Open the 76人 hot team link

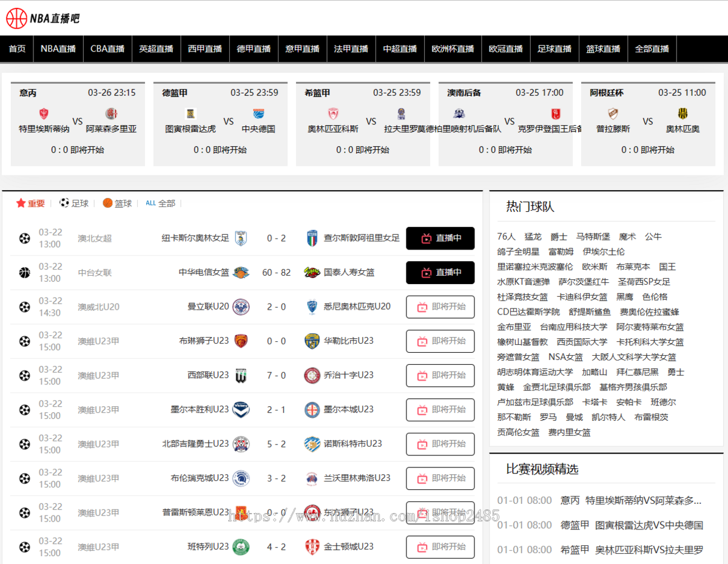[506, 237]
